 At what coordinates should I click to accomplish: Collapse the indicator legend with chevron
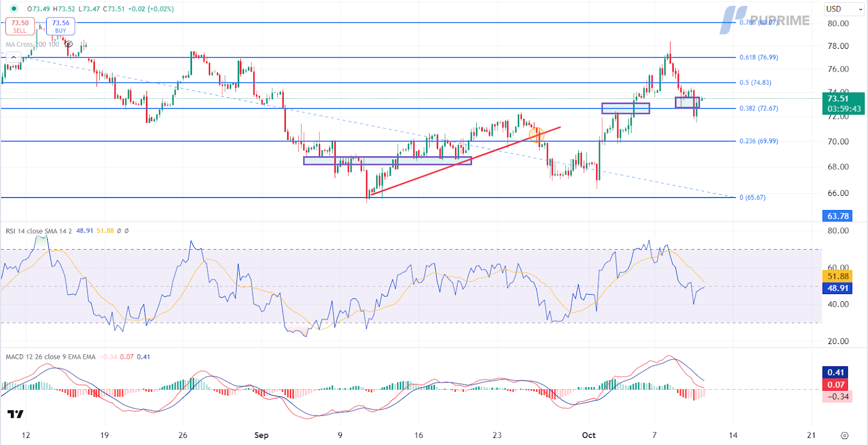[14, 56]
